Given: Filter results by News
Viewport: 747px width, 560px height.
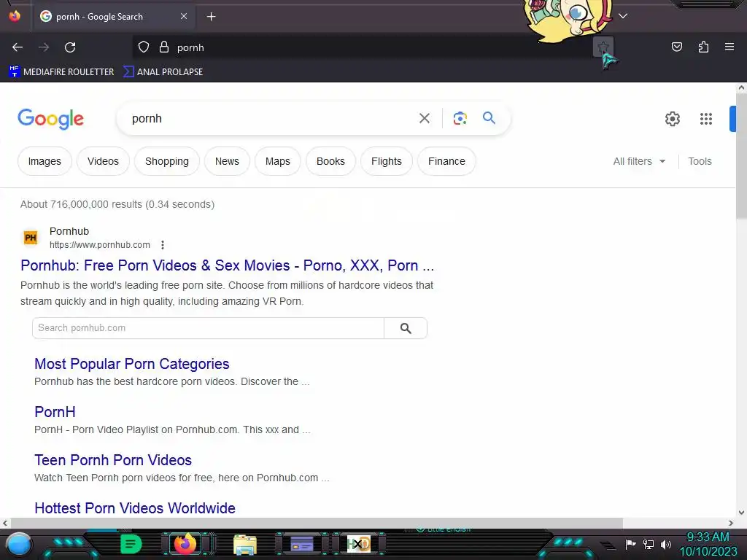Looking at the screenshot, I should point(227,161).
